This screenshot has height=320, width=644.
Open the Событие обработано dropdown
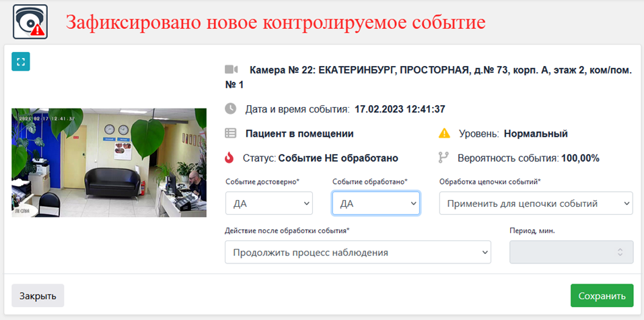click(x=375, y=203)
